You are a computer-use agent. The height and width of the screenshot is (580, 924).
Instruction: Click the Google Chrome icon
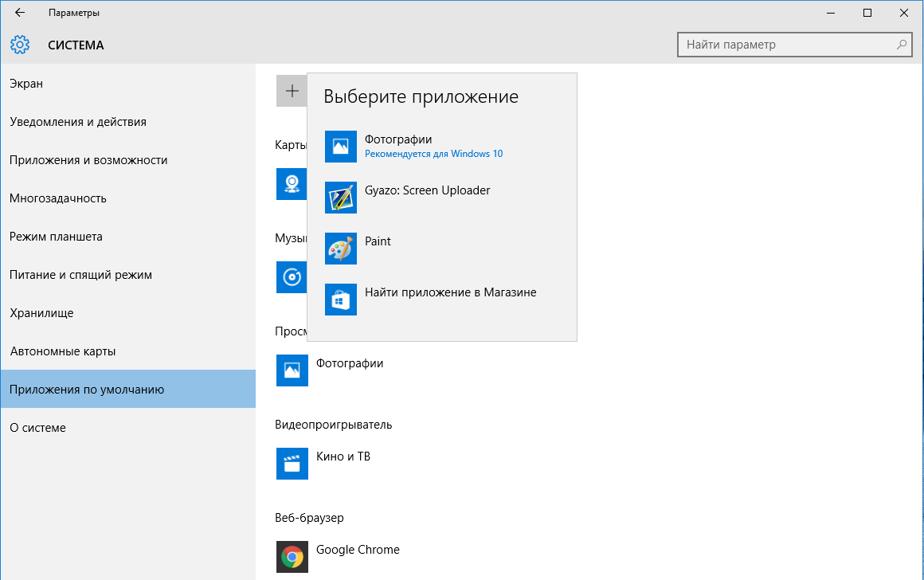click(292, 556)
